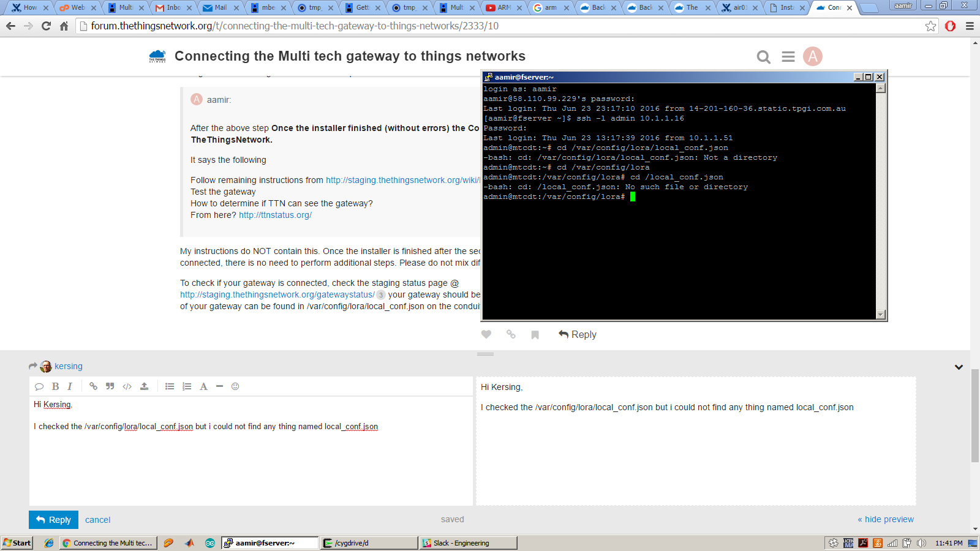Open the PuTTY window system menu icon
980x551 pixels.
(x=488, y=77)
